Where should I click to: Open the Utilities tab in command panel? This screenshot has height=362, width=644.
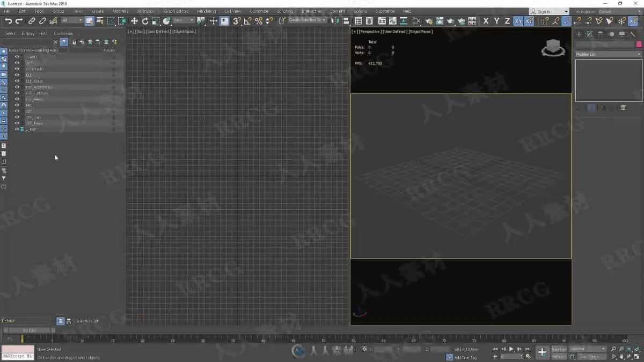point(633,34)
